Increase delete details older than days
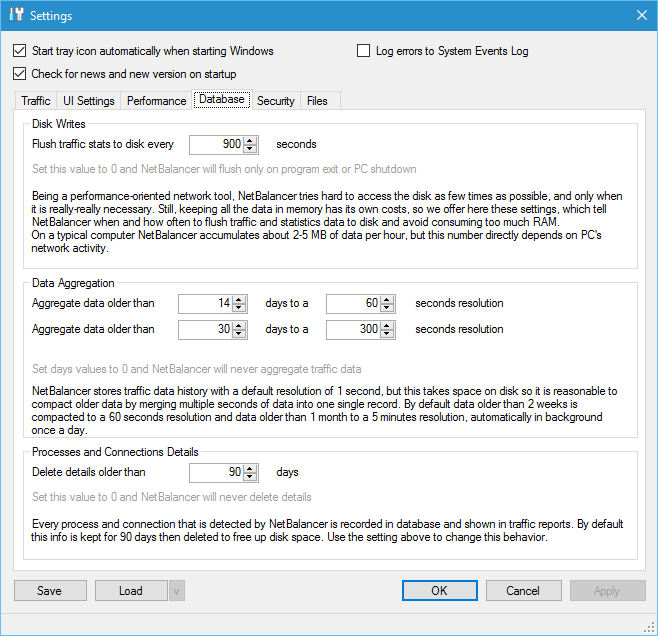Image resolution: width=658 pixels, height=636 pixels. [x=250, y=469]
